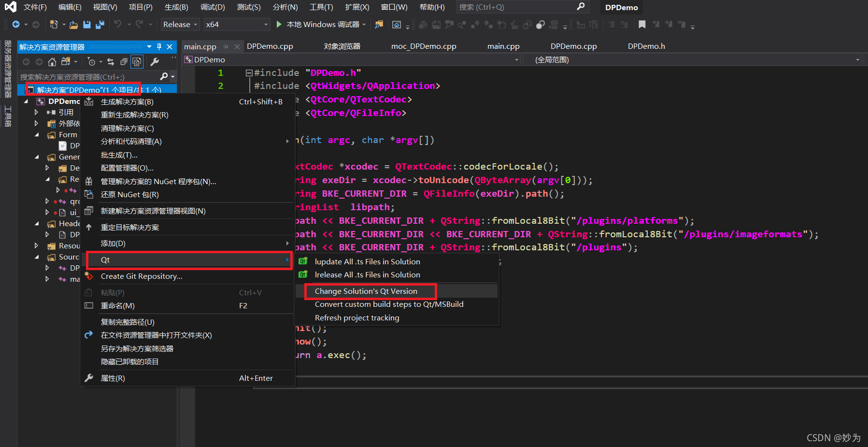
Task: Pin the Solution Explorer panel
Action: pos(159,47)
